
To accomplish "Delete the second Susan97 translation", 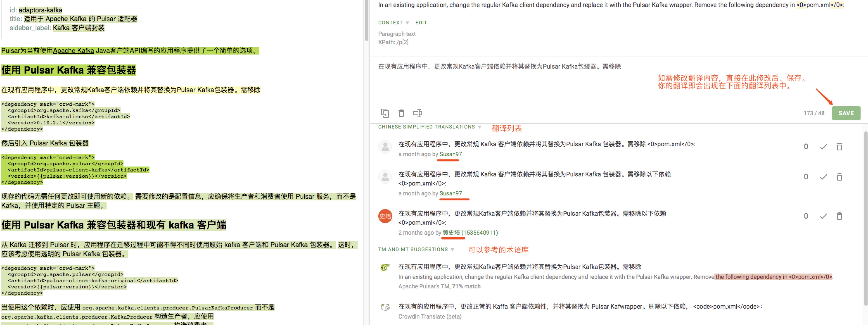I will 839,177.
